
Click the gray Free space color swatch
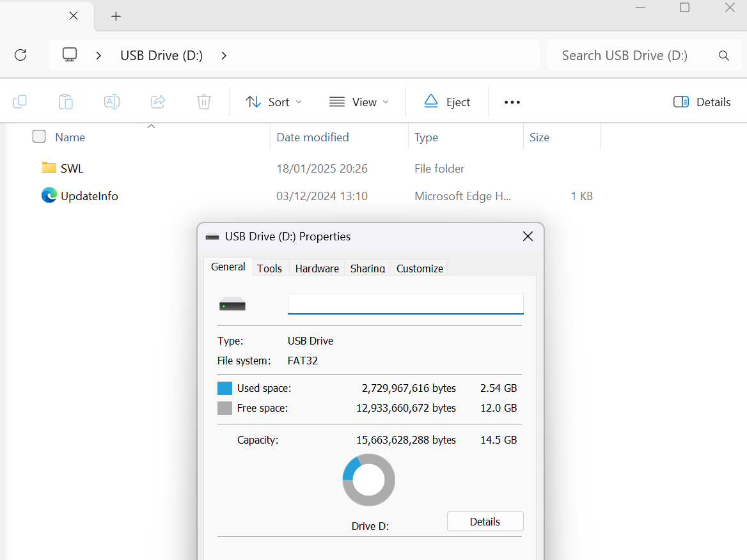pyautogui.click(x=224, y=408)
